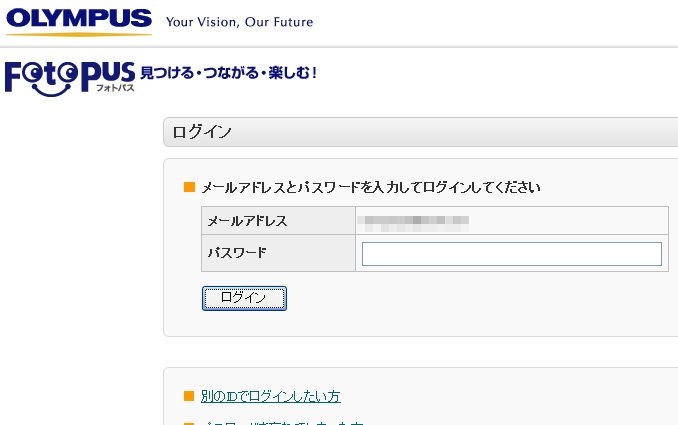Click the blurred email address value
The width and height of the screenshot is (678, 425).
coord(415,220)
